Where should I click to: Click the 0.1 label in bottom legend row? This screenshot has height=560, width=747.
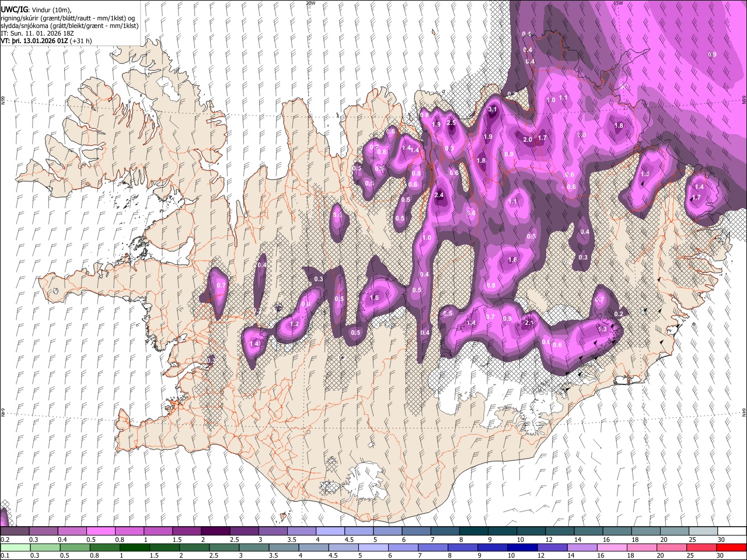[5, 555]
